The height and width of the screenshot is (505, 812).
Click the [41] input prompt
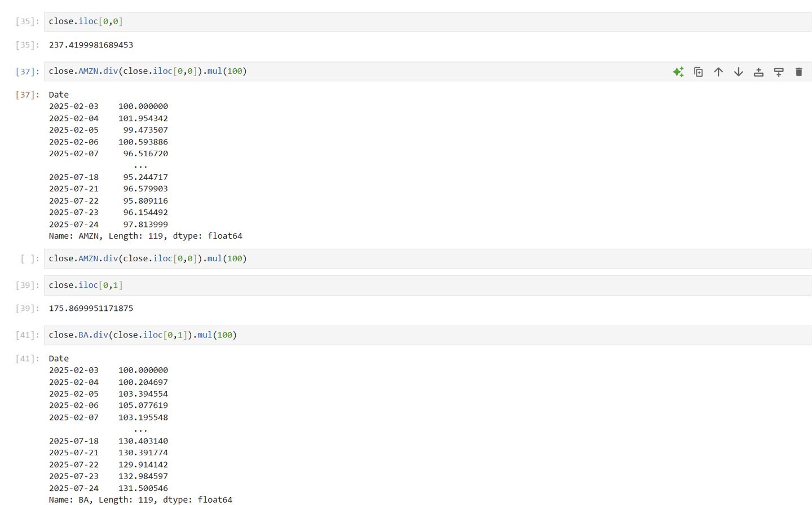[x=28, y=335]
